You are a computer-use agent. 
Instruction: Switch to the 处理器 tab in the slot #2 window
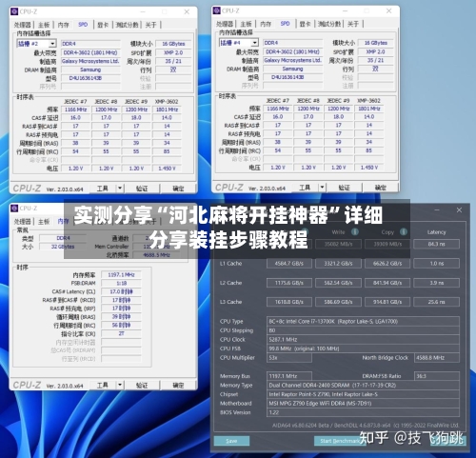(23, 25)
